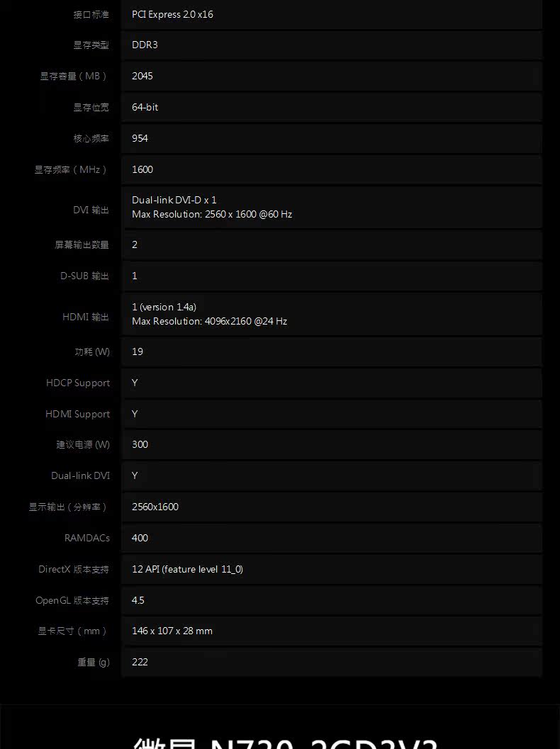Click the RAMDACs 400 value
The height and width of the screenshot is (749, 560).
140,538
